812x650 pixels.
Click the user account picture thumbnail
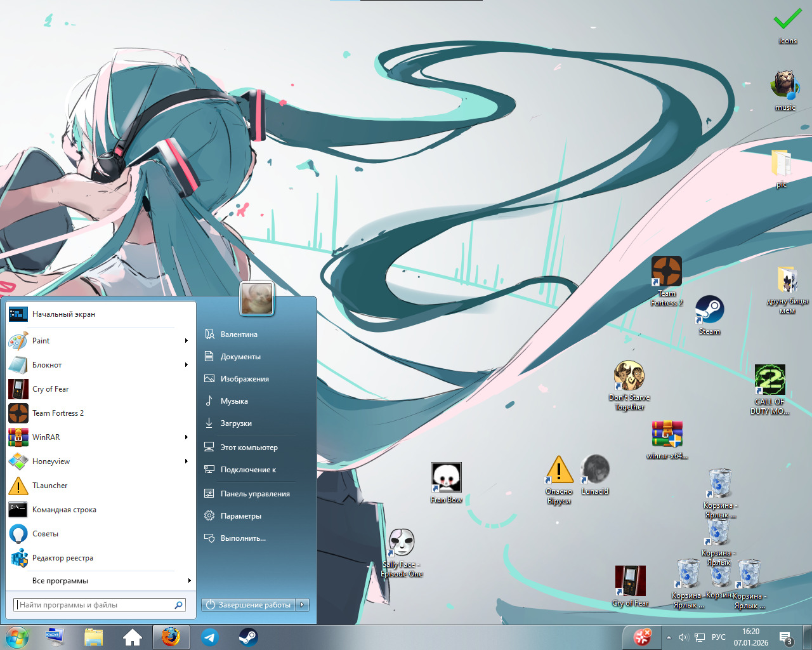point(257,299)
